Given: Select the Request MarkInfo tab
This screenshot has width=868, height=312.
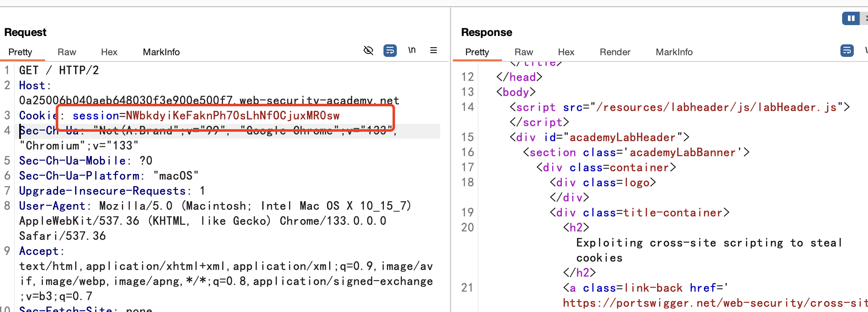Looking at the screenshot, I should [161, 52].
